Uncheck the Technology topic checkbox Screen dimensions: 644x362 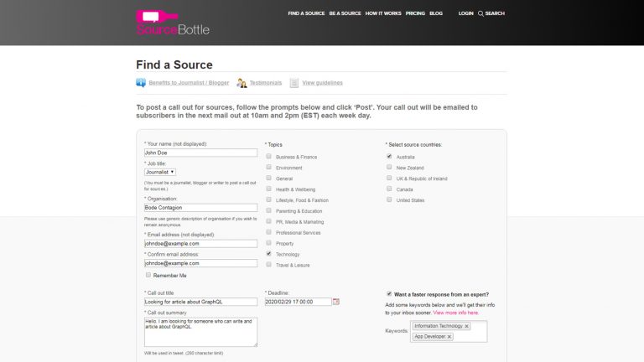[x=268, y=254]
